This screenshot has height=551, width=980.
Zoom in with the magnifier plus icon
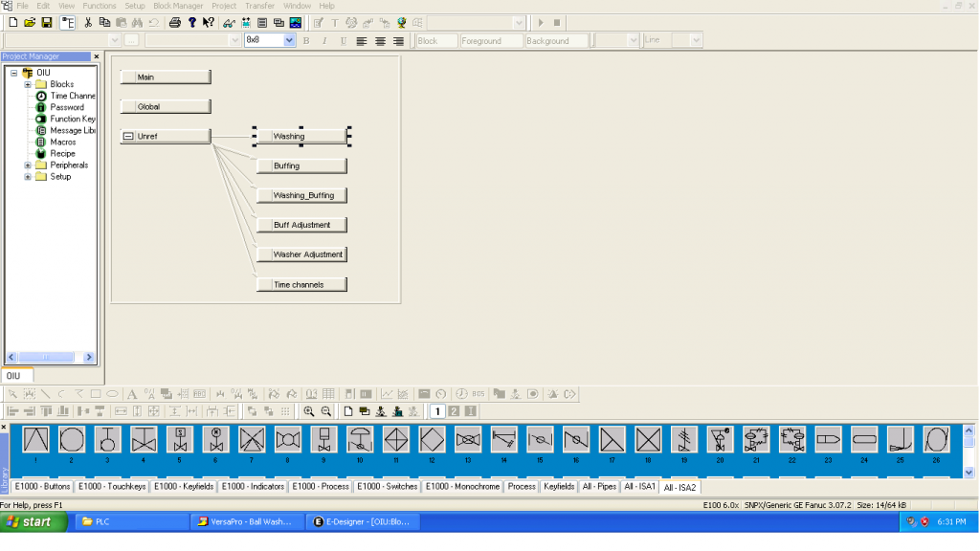coord(309,411)
